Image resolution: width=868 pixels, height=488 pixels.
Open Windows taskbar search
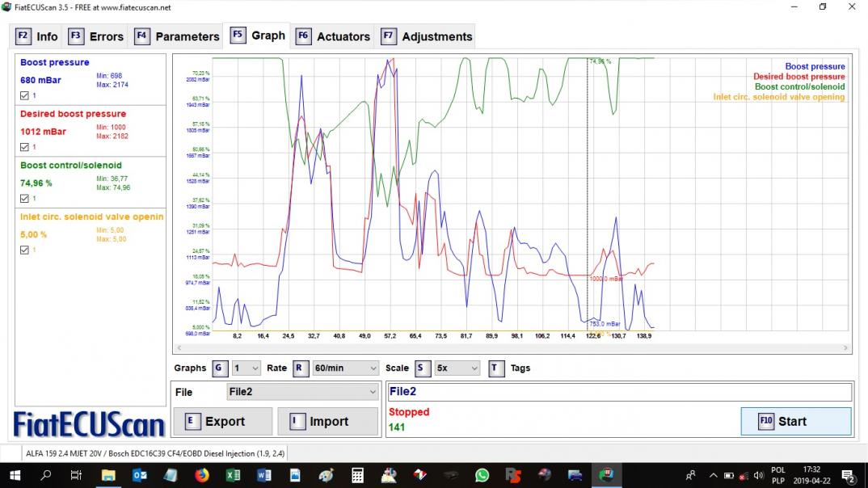[46, 475]
